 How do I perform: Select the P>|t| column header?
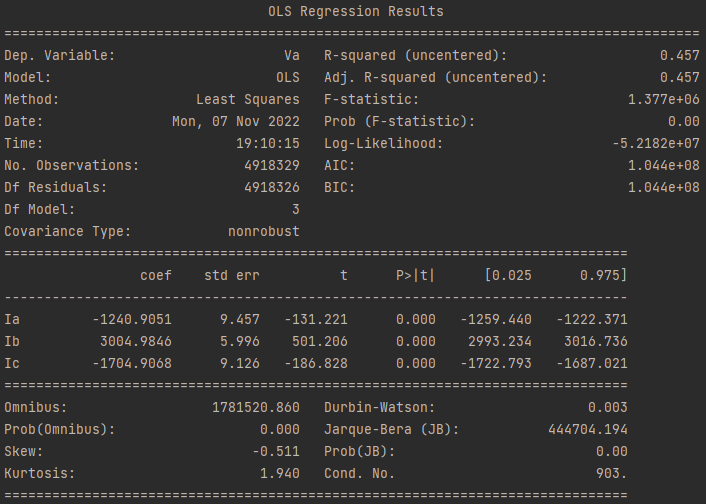416,275
